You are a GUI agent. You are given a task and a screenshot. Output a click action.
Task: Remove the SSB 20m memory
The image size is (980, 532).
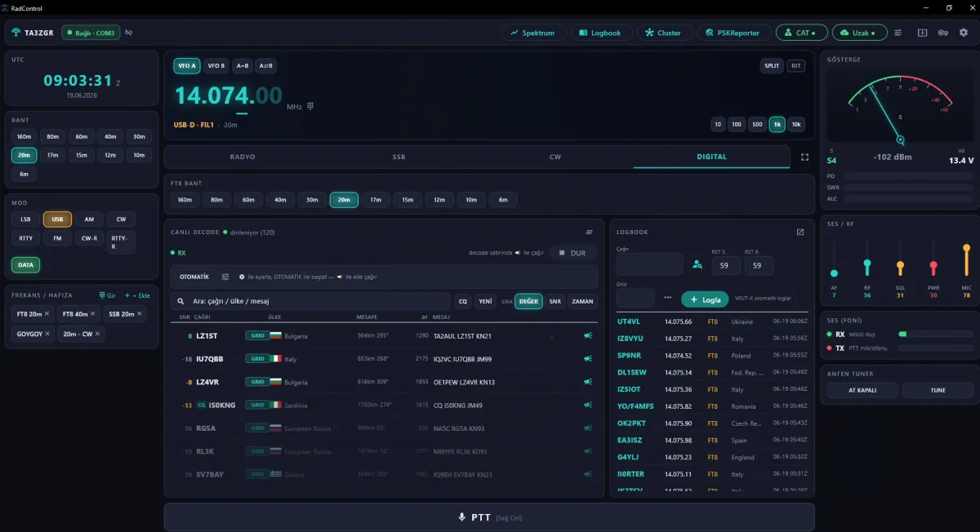click(139, 314)
